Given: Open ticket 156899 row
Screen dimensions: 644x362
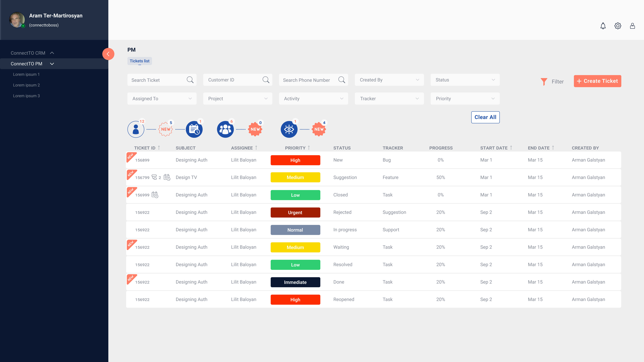Looking at the screenshot, I should [373, 160].
